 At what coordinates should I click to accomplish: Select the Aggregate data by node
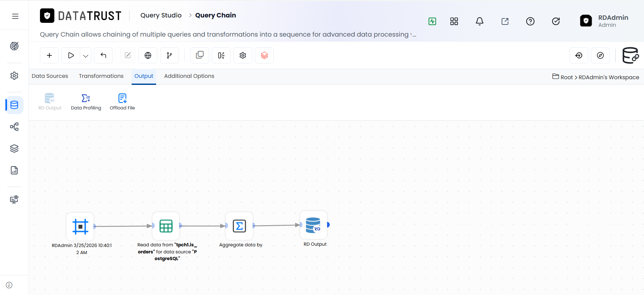239,226
